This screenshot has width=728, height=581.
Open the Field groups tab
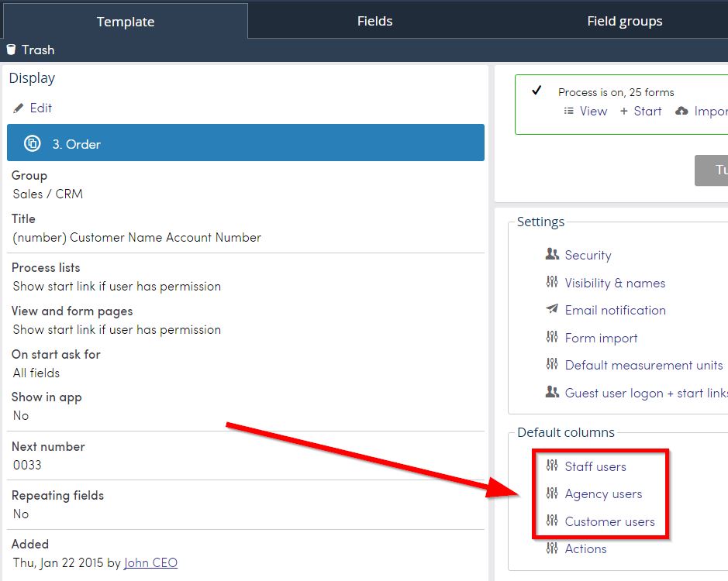tap(624, 21)
